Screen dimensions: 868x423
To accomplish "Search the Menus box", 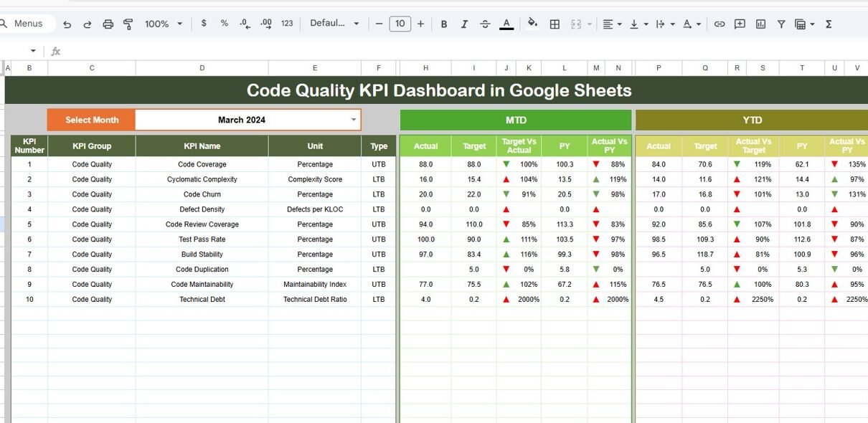I will tap(29, 24).
